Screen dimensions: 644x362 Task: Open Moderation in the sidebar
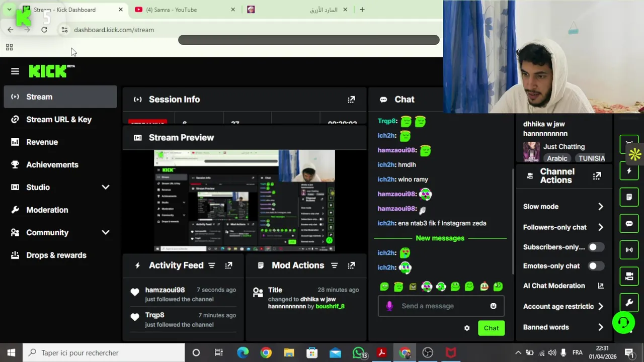[x=60, y=210]
